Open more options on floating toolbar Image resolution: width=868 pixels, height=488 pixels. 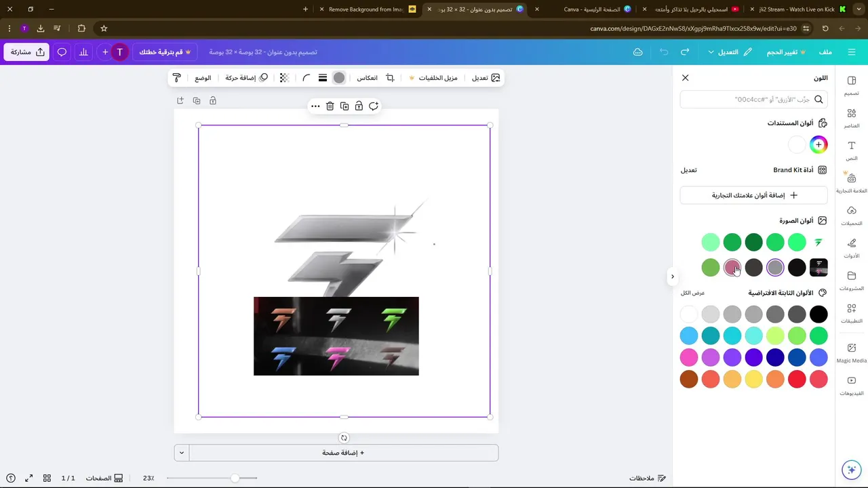[x=315, y=106]
